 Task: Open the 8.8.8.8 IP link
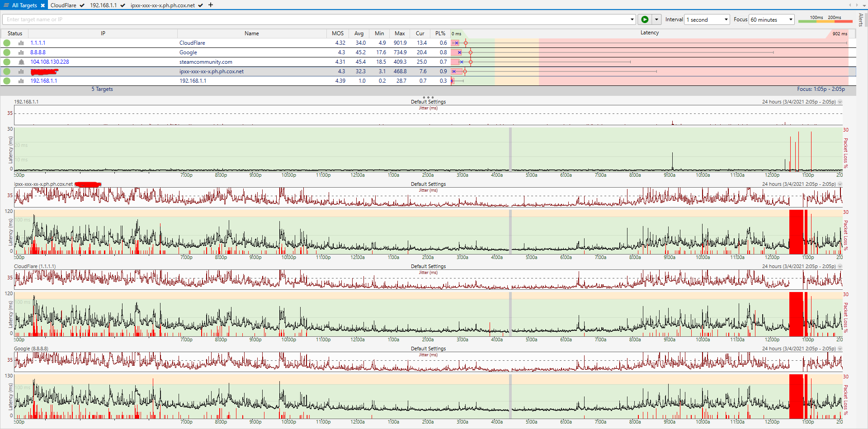point(38,52)
